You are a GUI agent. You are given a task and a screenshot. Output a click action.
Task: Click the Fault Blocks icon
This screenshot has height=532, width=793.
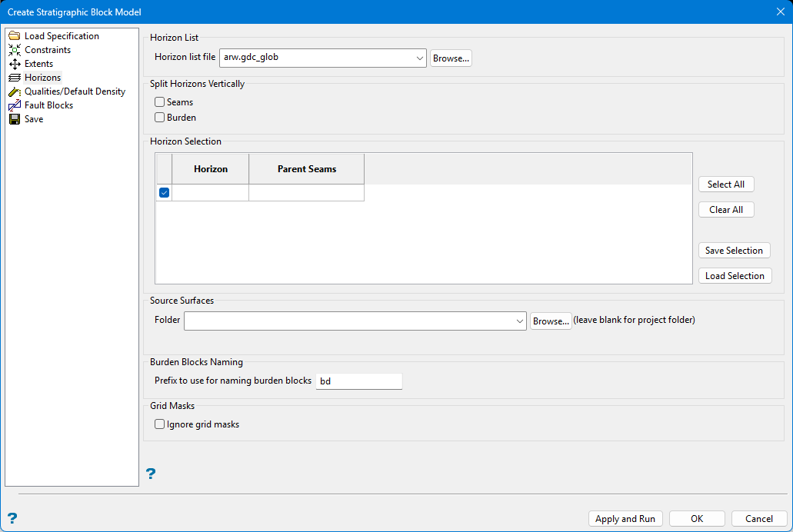point(15,105)
